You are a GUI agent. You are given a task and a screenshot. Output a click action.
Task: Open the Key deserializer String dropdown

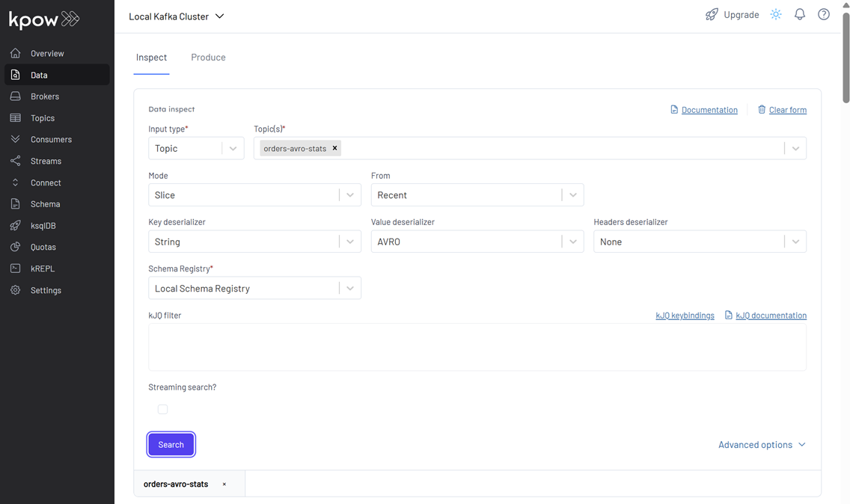pyautogui.click(x=255, y=242)
